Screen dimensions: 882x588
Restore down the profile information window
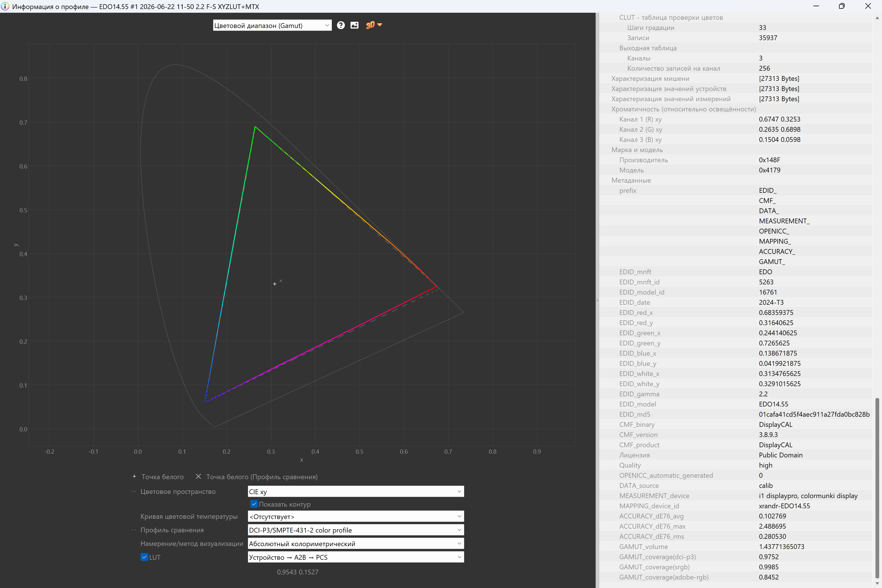[x=842, y=6]
